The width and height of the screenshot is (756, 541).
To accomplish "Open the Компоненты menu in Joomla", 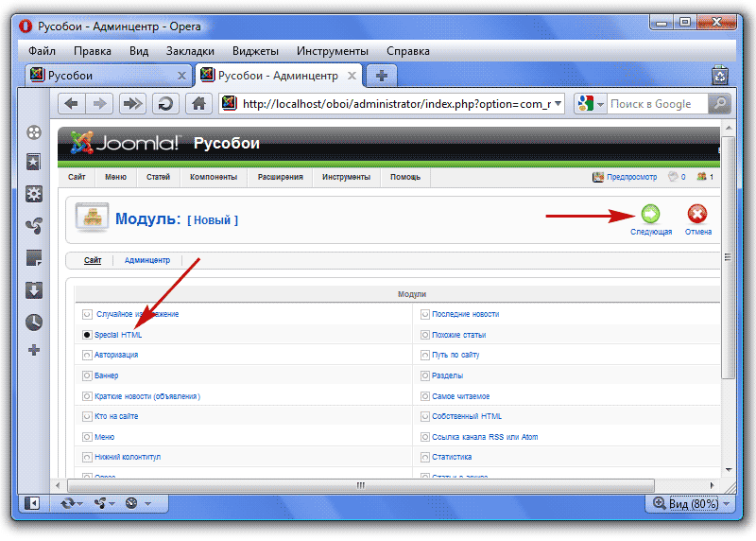I will (x=213, y=177).
